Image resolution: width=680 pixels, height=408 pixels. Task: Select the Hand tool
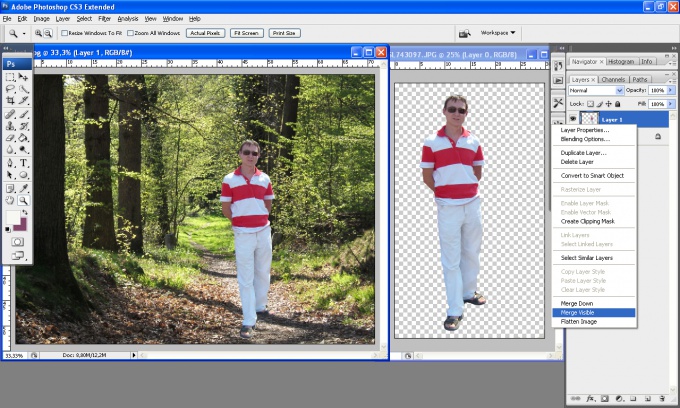click(x=10, y=200)
